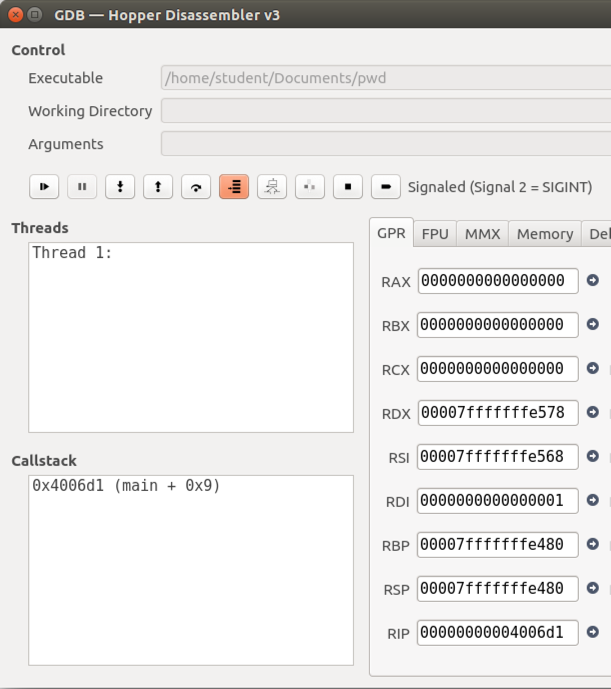Click the arrow beside RIP register
611x689 pixels.
(x=593, y=632)
